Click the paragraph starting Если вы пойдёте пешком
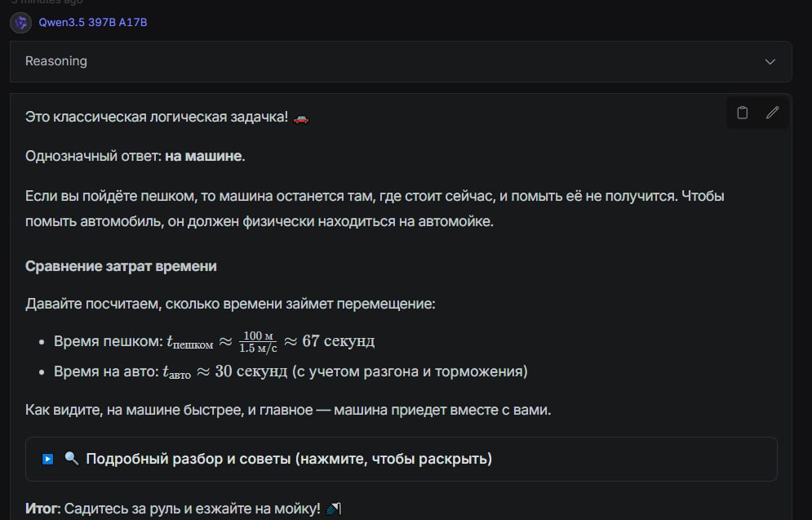This screenshot has width=812, height=520. pyautogui.click(x=375, y=209)
